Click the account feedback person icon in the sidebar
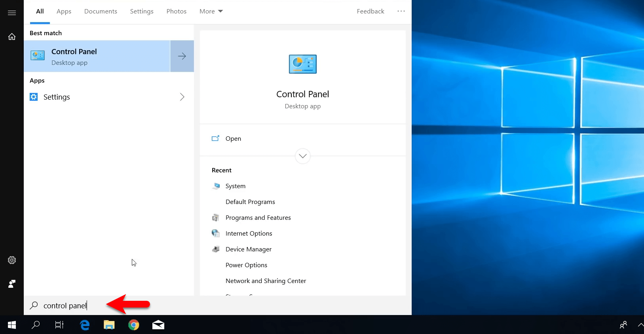Image resolution: width=644 pixels, height=334 pixels. click(x=12, y=284)
